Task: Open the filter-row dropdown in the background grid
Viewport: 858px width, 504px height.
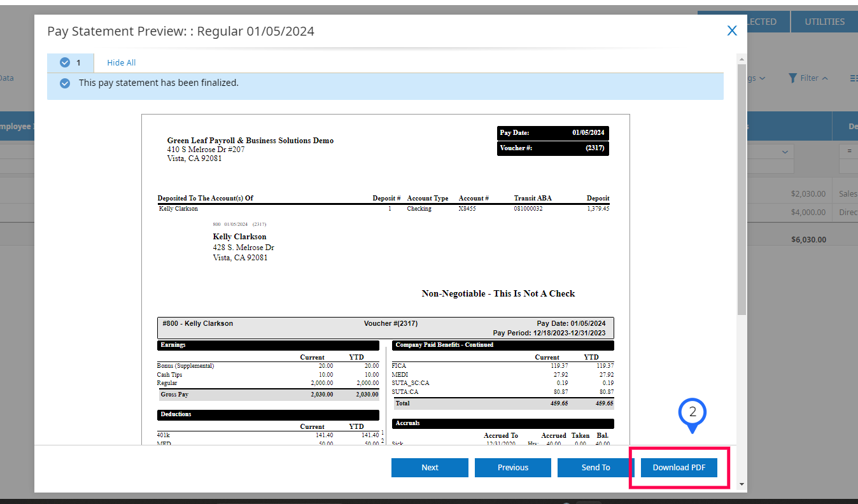Action: click(x=784, y=151)
